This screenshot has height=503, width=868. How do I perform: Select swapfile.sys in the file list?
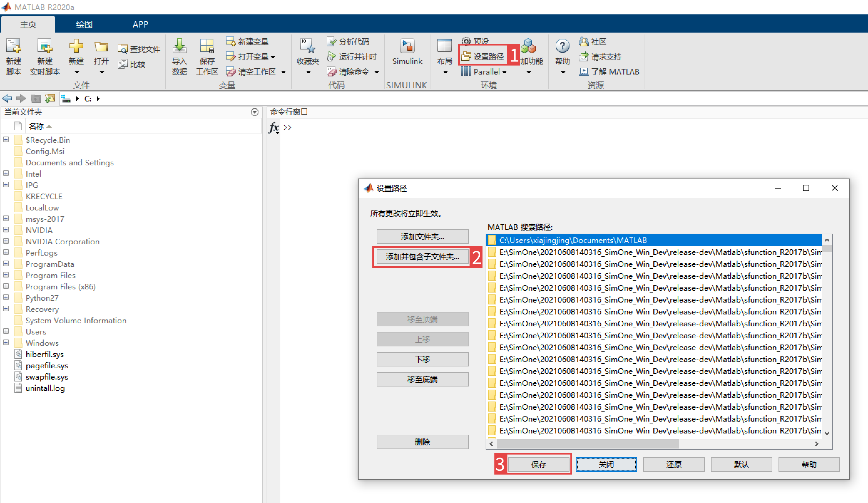click(47, 377)
